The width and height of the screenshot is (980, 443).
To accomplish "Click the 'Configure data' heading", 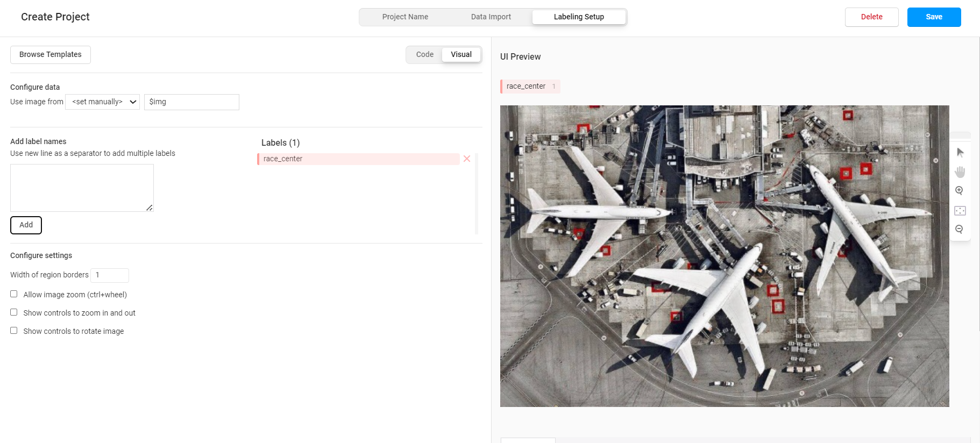I will 35,87.
